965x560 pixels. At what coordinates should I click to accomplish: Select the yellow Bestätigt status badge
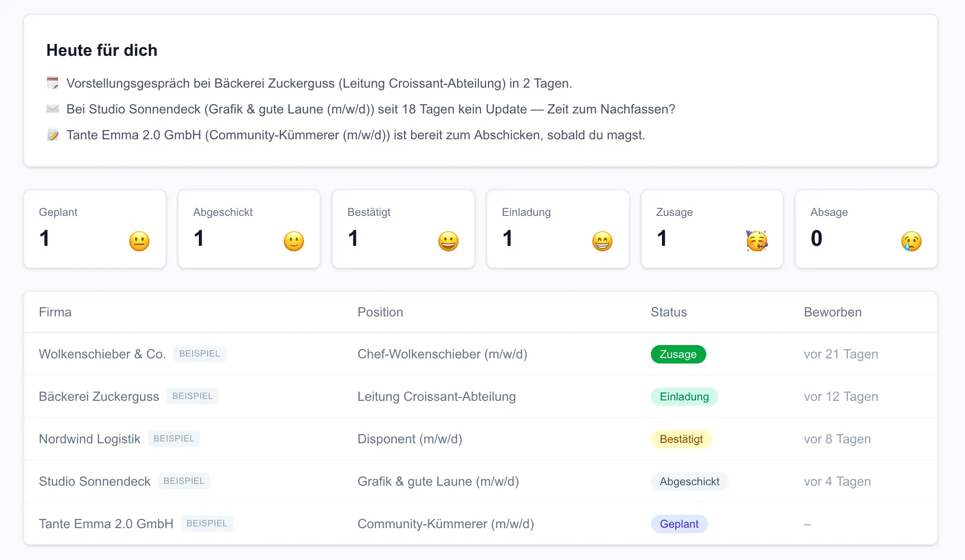coord(681,439)
